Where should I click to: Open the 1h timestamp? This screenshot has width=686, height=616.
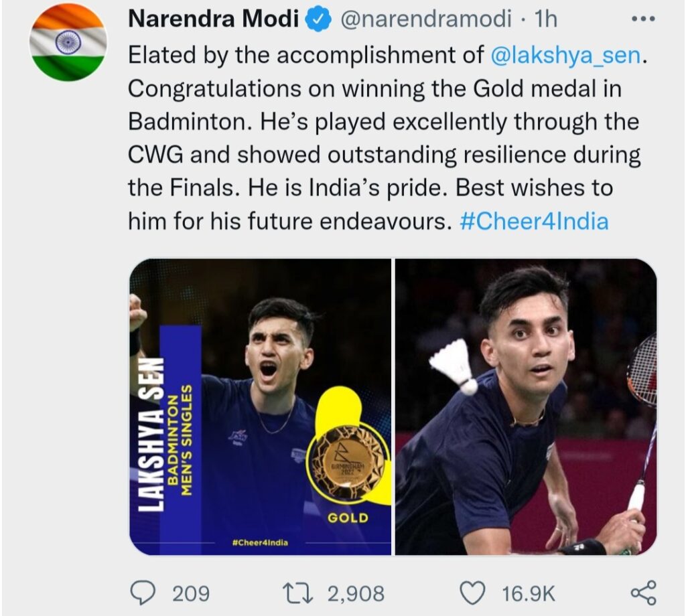(x=546, y=19)
